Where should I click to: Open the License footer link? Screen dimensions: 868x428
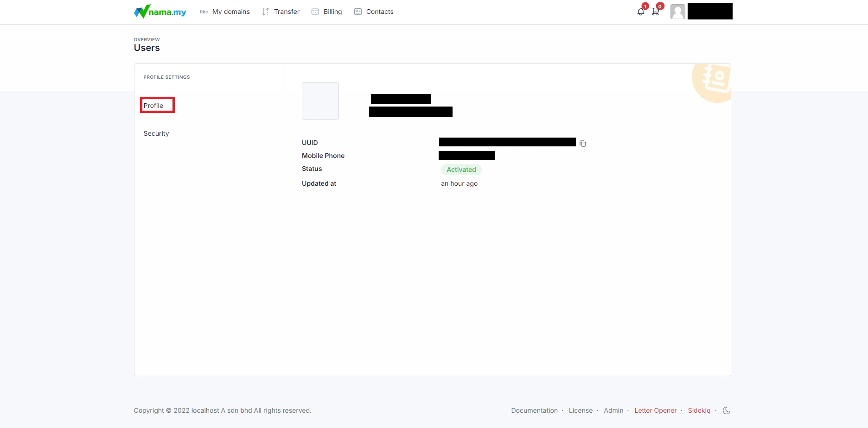point(581,410)
